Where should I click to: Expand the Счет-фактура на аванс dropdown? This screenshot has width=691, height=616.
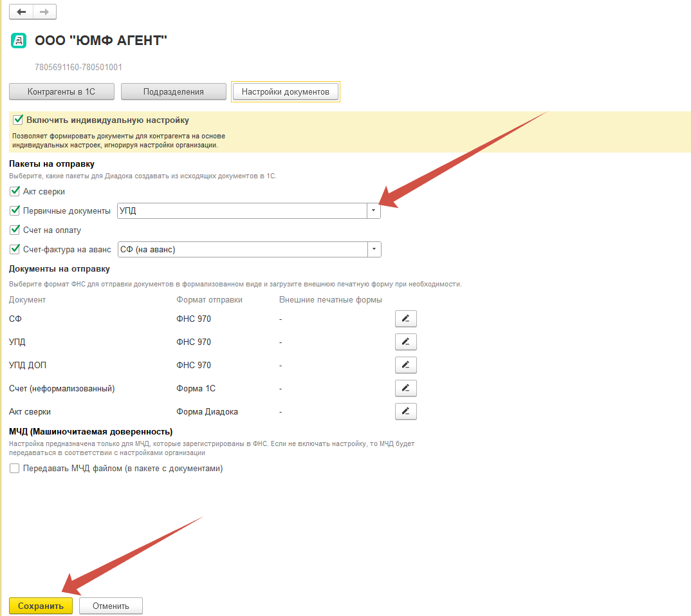click(374, 249)
